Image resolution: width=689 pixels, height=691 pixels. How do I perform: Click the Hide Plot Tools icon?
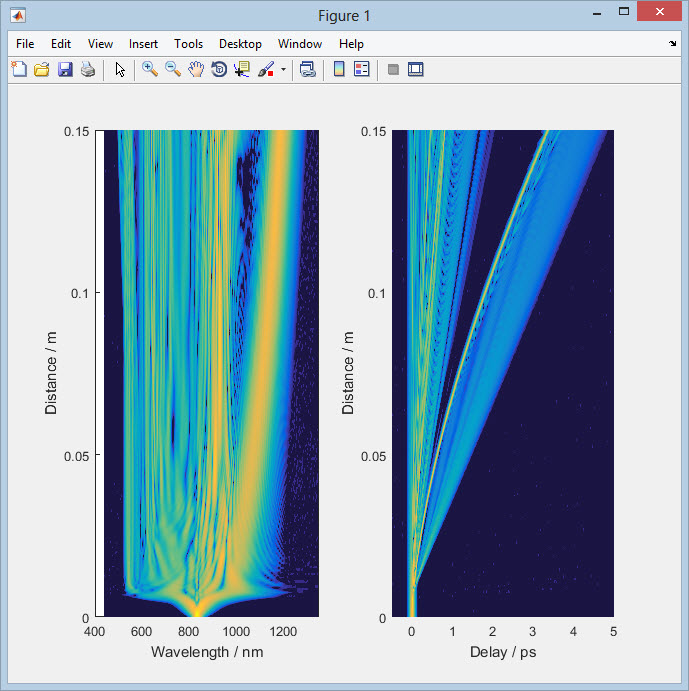[x=393, y=69]
